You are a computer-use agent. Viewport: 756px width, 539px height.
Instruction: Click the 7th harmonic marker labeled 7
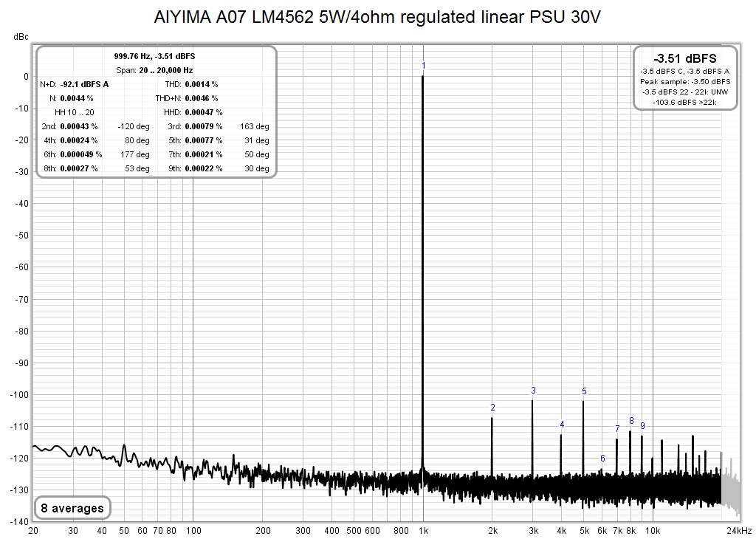pos(617,428)
